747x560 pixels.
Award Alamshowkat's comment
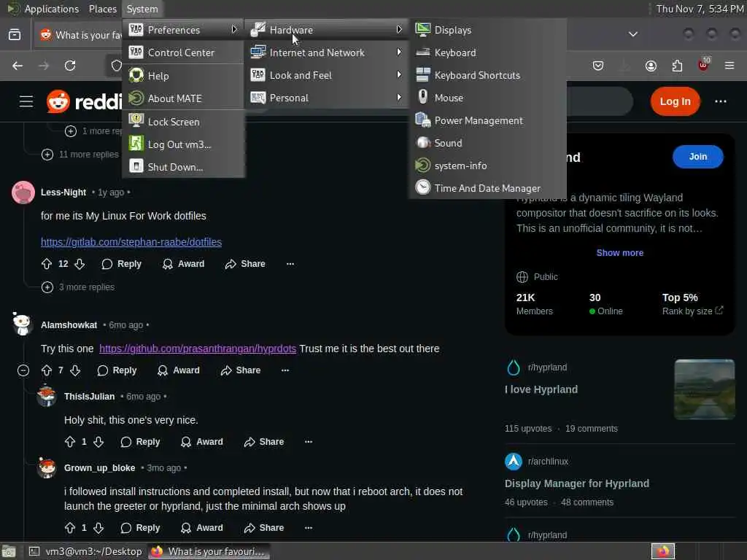coord(179,370)
